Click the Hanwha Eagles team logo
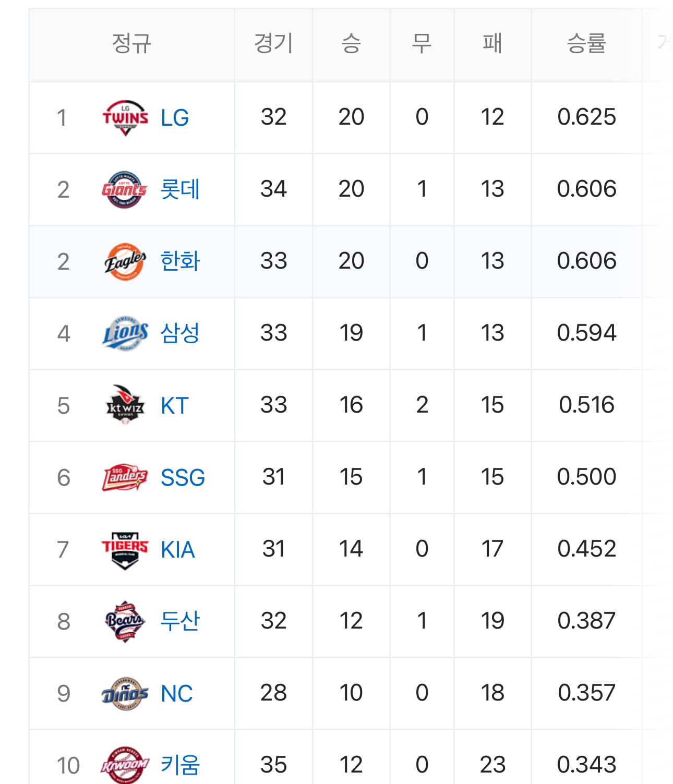 pos(125,261)
